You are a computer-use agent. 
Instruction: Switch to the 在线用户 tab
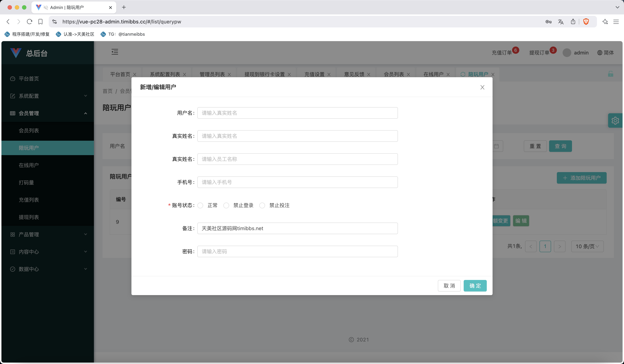433,74
